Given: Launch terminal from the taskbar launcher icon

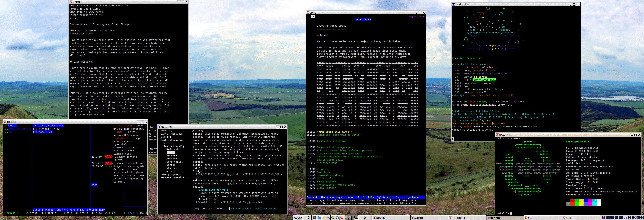Looking at the screenshot, I should (x=314, y=218).
